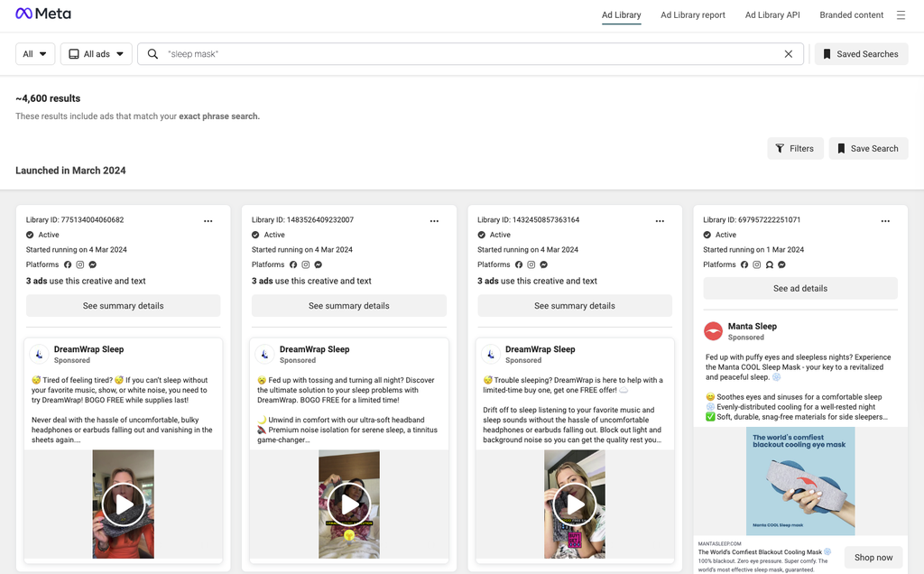Click the MANTASLEEP.COM link text

coord(719,544)
